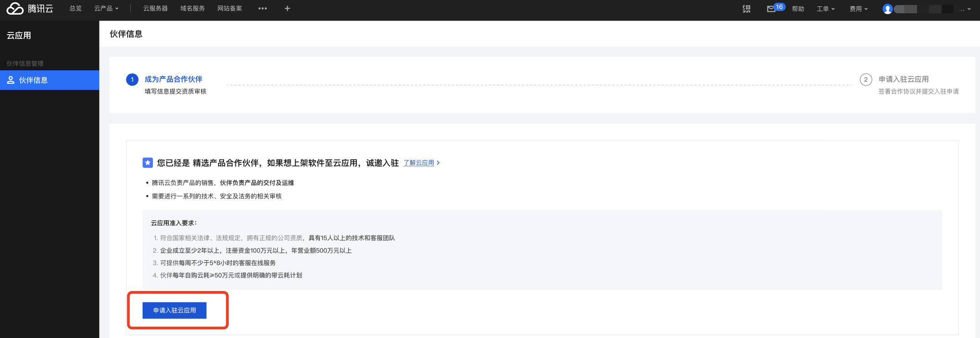Select 伙伴信息 in the sidebar

point(50,80)
